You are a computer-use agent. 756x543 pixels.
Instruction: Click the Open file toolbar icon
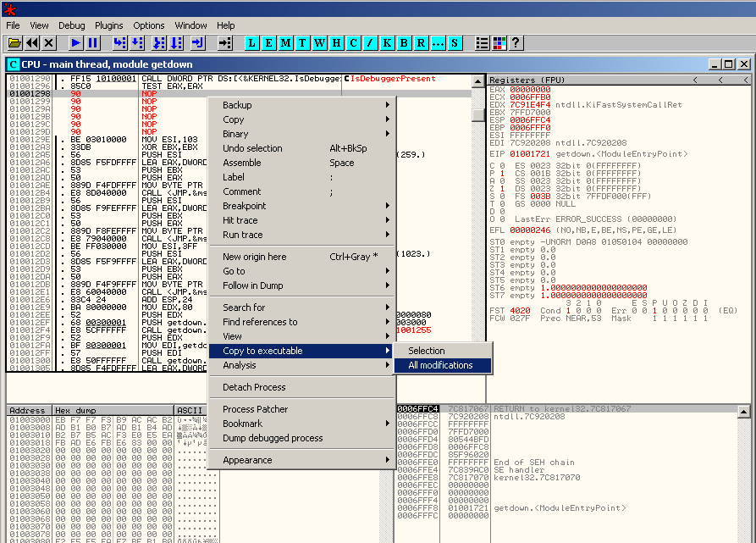coord(14,42)
